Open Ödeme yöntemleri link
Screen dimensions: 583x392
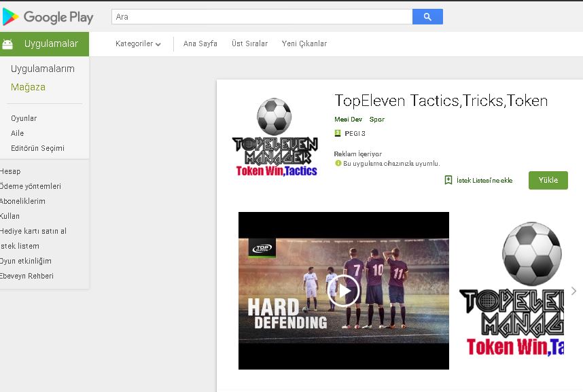tap(30, 186)
